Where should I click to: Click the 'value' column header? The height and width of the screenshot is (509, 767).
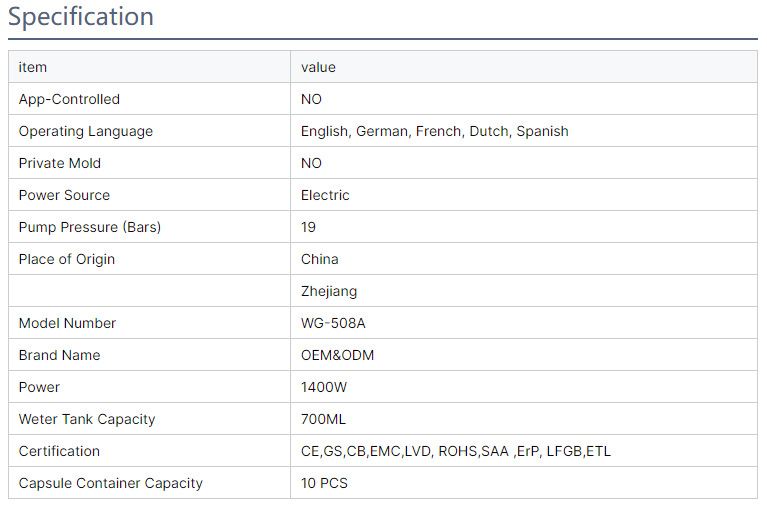point(318,67)
